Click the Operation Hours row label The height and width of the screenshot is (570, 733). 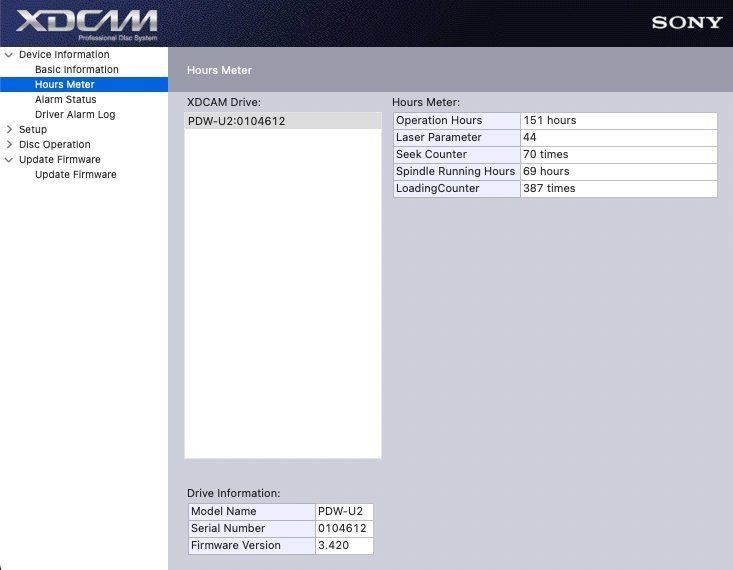pyautogui.click(x=439, y=121)
